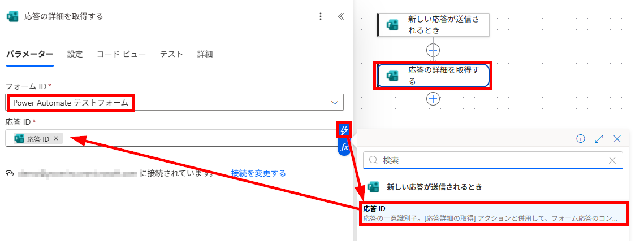Expand the dynamic content popup to full size

(x=599, y=138)
